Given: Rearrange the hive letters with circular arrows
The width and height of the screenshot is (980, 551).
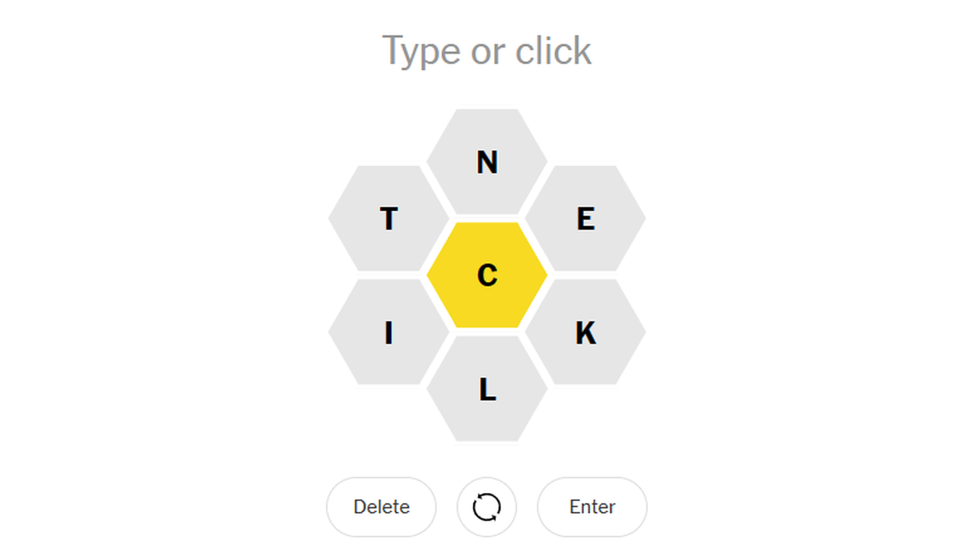Looking at the screenshot, I should tap(486, 507).
